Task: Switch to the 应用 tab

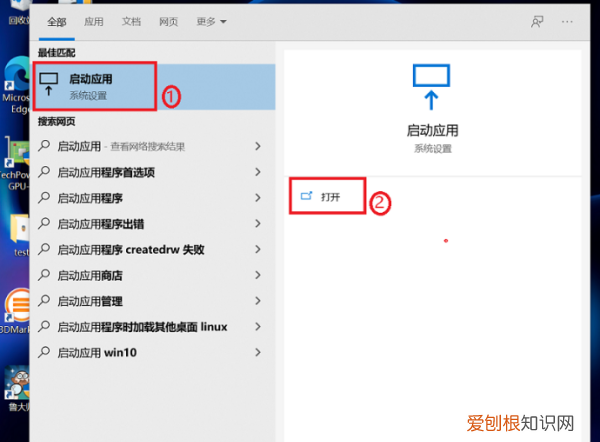Action: [x=94, y=22]
